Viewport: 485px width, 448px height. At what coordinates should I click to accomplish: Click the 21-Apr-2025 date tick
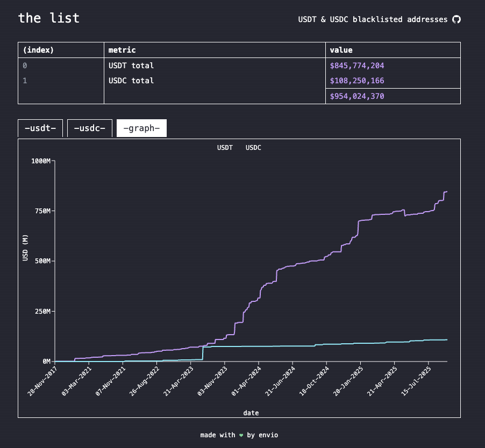382,381
